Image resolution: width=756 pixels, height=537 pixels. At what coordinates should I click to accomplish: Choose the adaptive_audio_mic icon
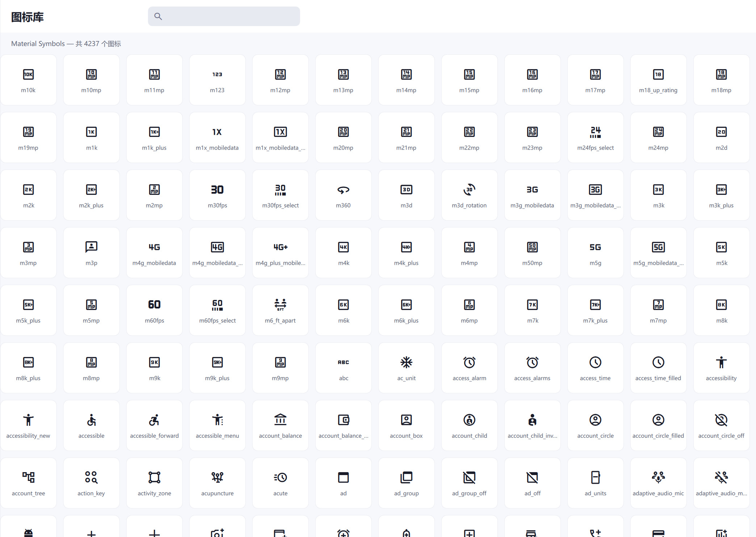(658, 483)
